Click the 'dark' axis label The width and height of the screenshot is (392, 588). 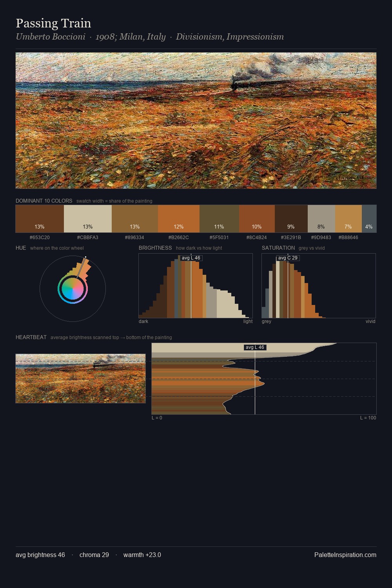[x=143, y=321]
